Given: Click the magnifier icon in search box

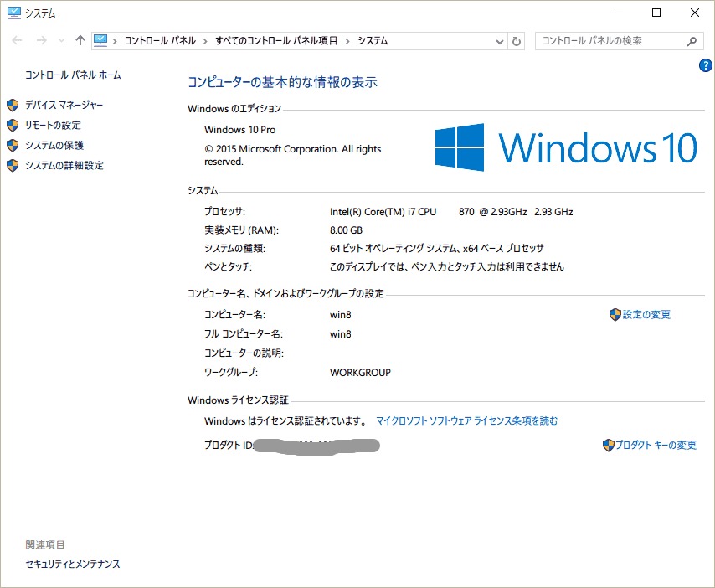Looking at the screenshot, I should coord(692,40).
